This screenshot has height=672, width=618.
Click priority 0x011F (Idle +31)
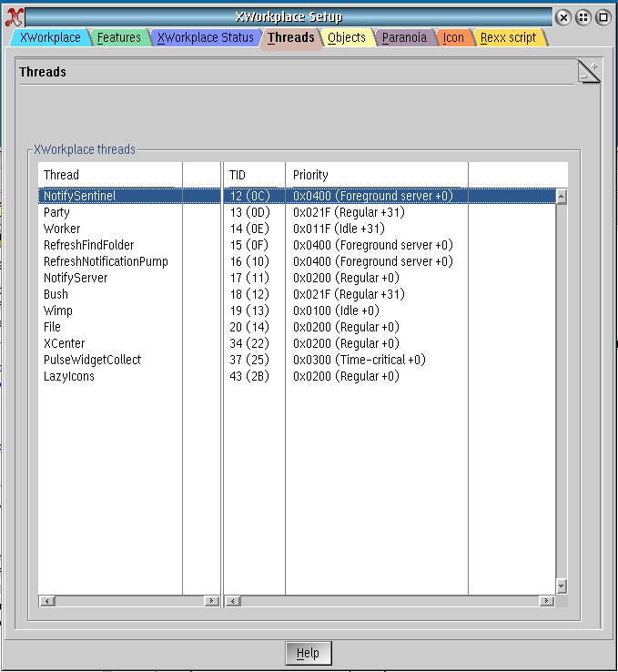[339, 229]
